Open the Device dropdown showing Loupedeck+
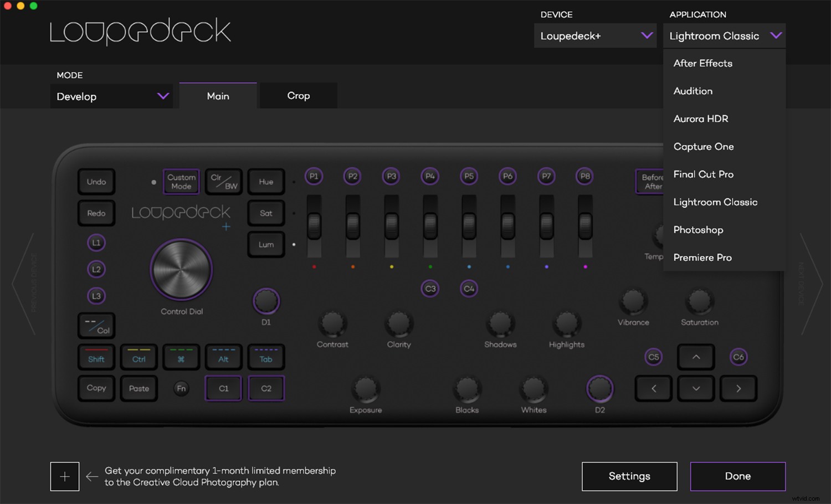831x504 pixels. click(595, 35)
